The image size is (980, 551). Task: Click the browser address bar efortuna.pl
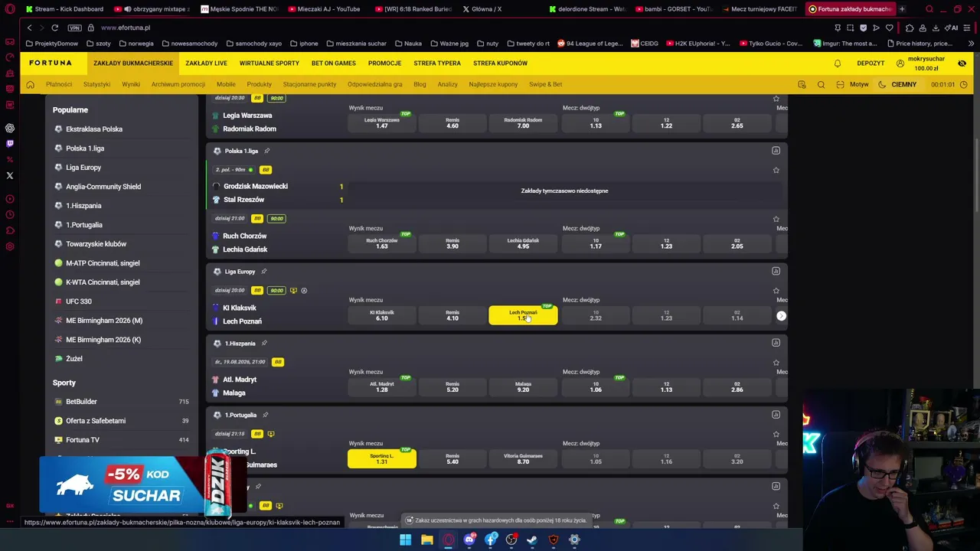pyautogui.click(x=126, y=28)
